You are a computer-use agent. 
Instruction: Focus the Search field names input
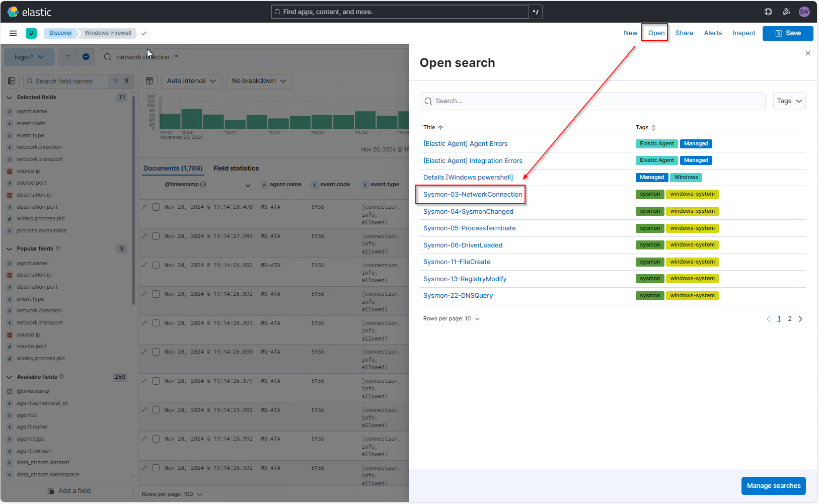click(65, 81)
